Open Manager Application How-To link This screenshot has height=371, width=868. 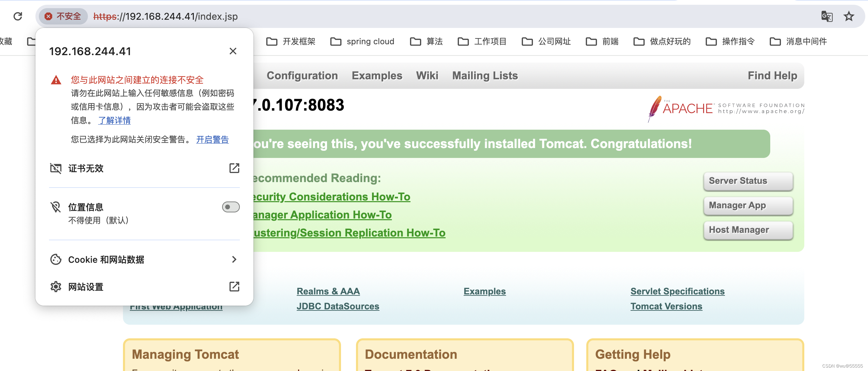pos(323,215)
